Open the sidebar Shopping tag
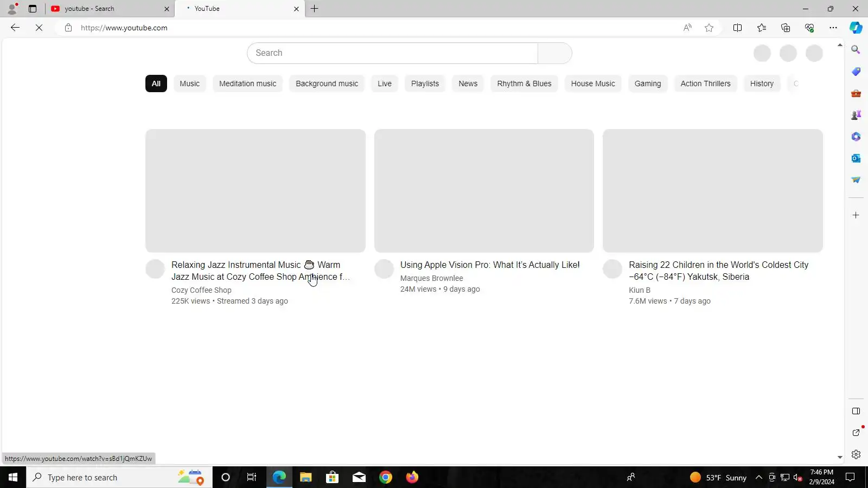The width and height of the screenshot is (868, 488). 856,72
